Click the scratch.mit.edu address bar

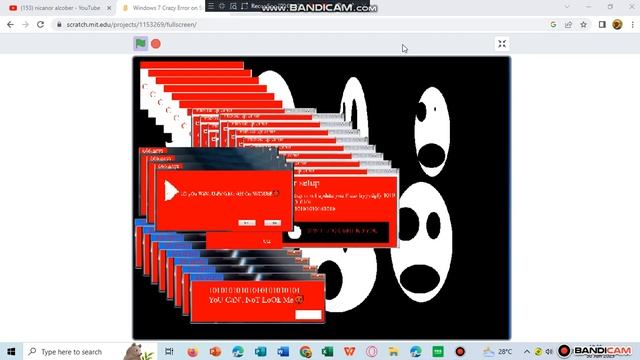pos(300,24)
